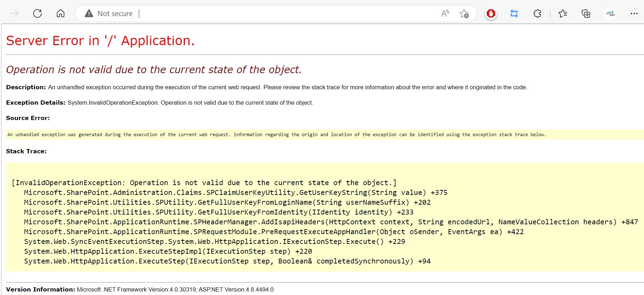Click the browser Forward arrow
This screenshot has width=644, height=295.
tap(14, 14)
